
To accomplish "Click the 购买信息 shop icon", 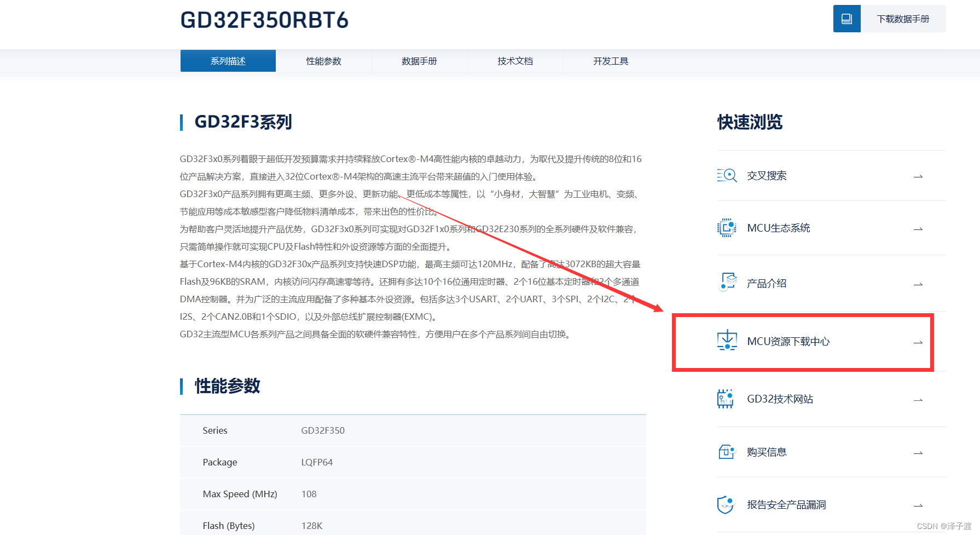I will point(726,452).
